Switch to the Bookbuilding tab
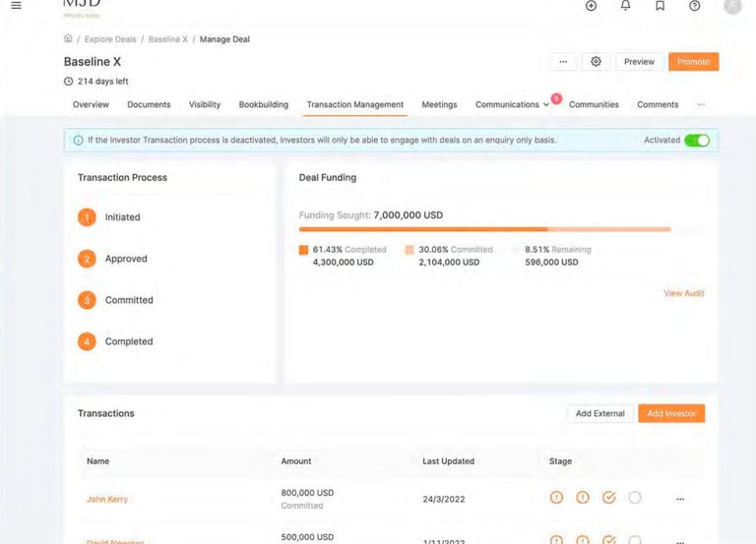 coord(263,104)
